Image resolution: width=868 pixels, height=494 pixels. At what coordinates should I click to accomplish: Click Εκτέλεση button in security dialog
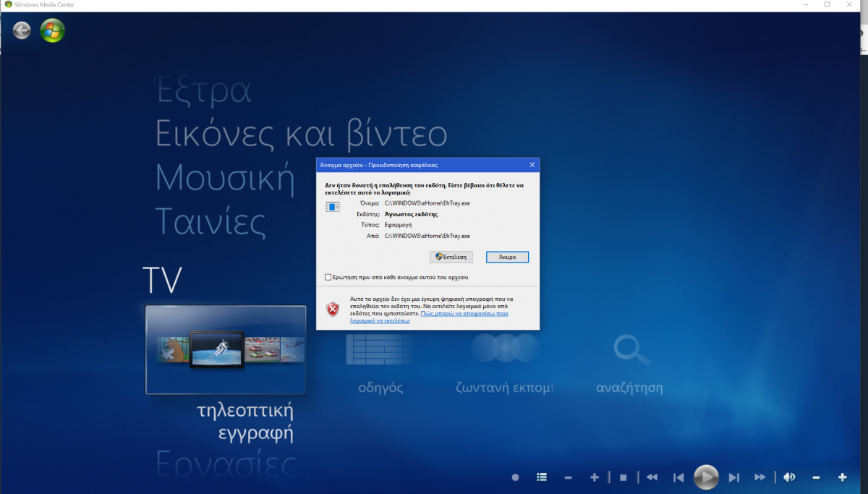tap(451, 257)
